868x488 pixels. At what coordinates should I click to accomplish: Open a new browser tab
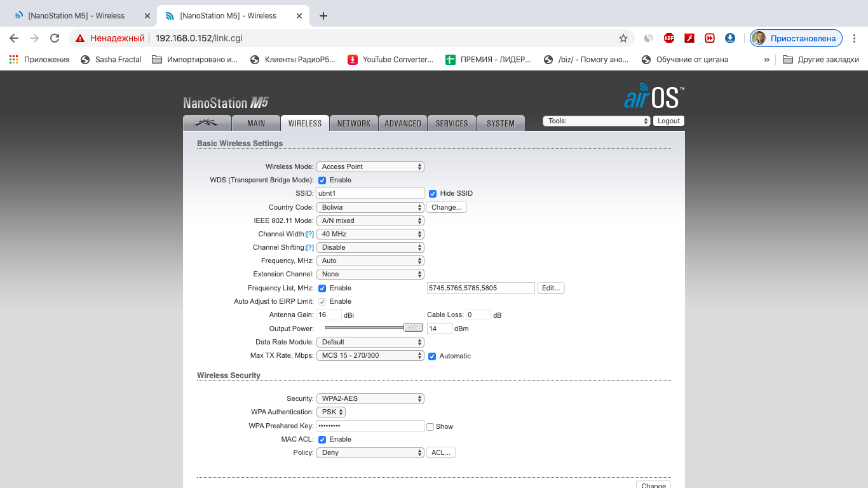(x=323, y=16)
